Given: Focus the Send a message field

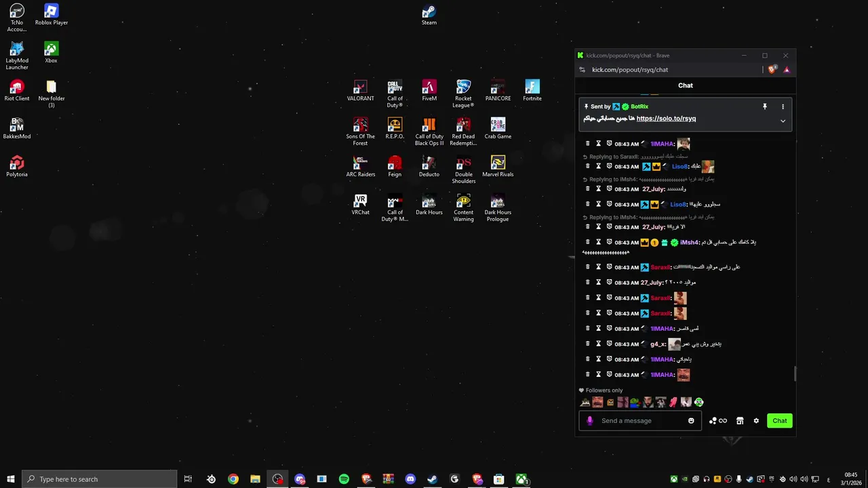Looking at the screenshot, I should point(639,421).
